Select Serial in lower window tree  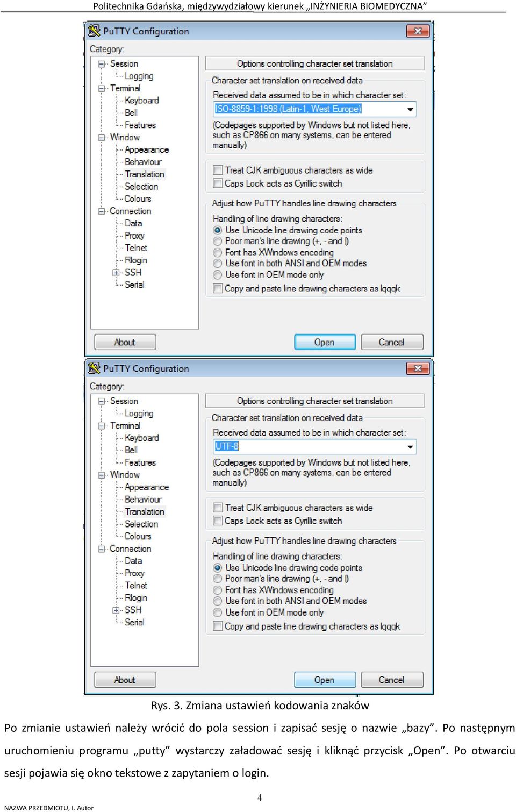pos(134,622)
